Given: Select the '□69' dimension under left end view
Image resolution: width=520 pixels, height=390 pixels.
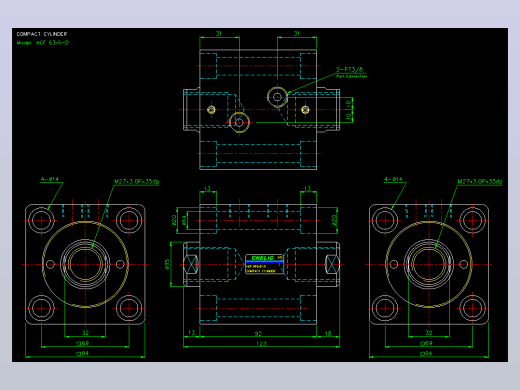Looking at the screenshot, I should point(83,343).
